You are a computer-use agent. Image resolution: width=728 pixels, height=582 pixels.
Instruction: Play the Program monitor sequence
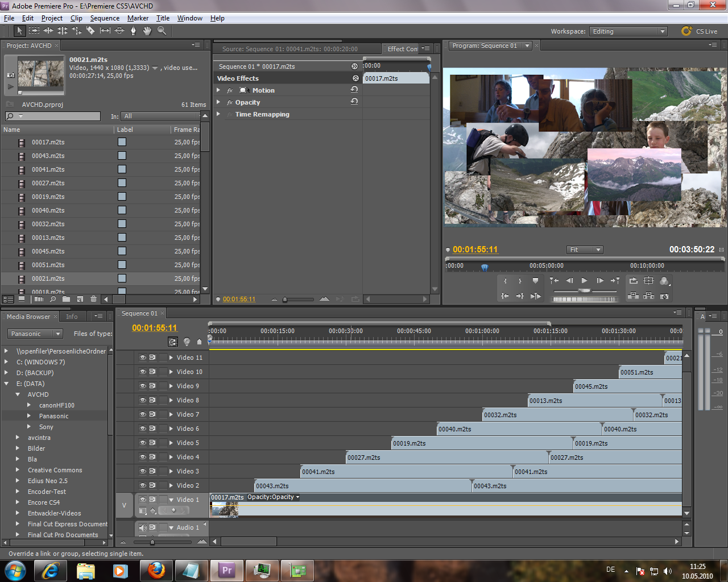point(584,281)
